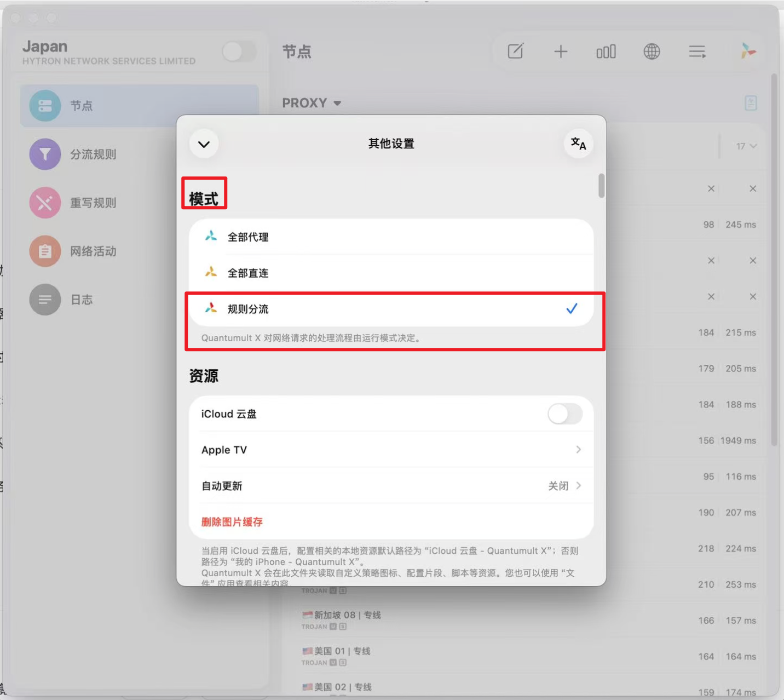Select node 新加坡 08 | 专线

342,615
